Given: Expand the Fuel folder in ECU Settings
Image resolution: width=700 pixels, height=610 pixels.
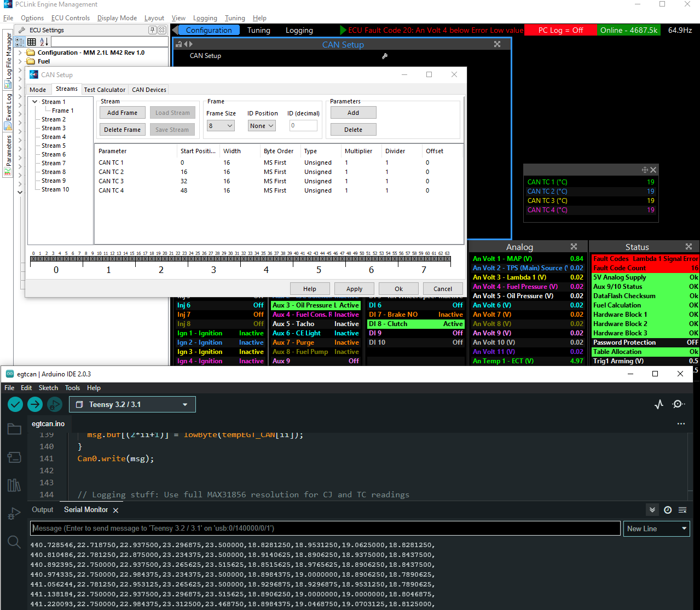Looking at the screenshot, I should click(x=20, y=61).
